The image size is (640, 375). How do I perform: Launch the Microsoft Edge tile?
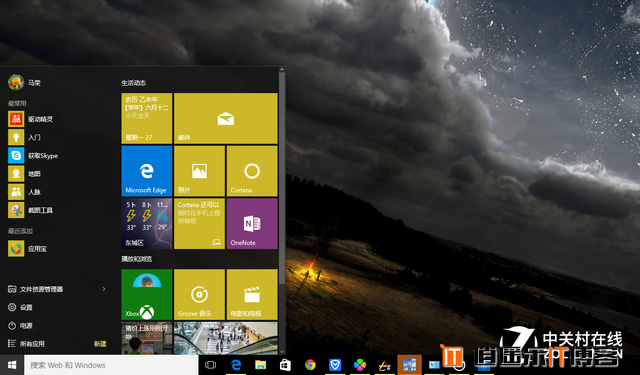147,171
